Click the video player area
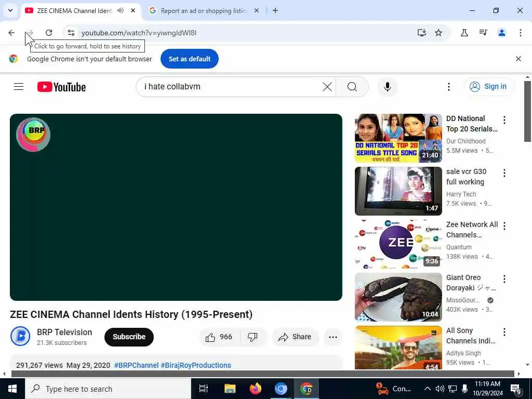 [x=176, y=207]
